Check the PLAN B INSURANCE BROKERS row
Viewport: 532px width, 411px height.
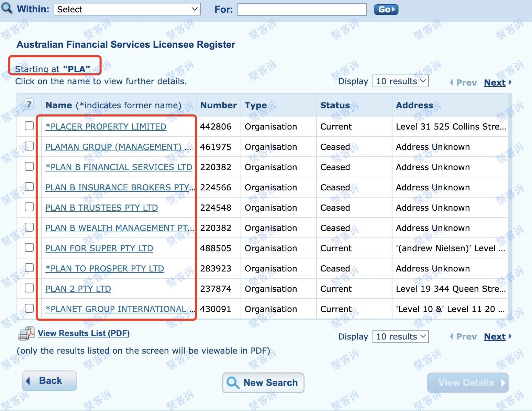pos(29,187)
